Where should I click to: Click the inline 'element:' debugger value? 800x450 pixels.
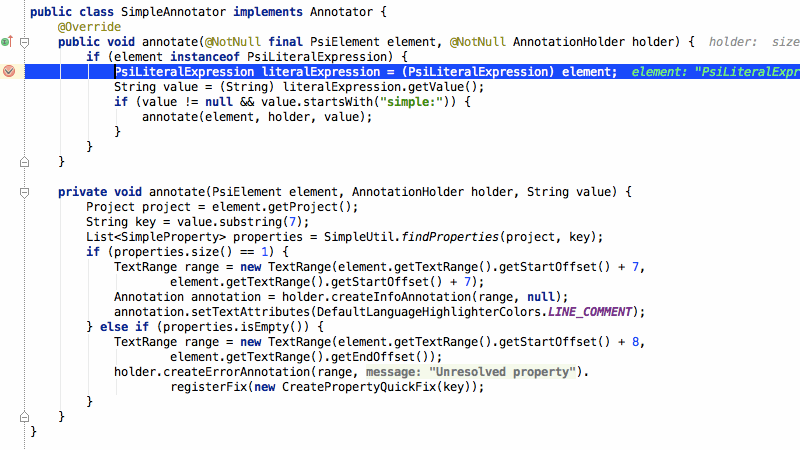pyautogui.click(x=715, y=72)
